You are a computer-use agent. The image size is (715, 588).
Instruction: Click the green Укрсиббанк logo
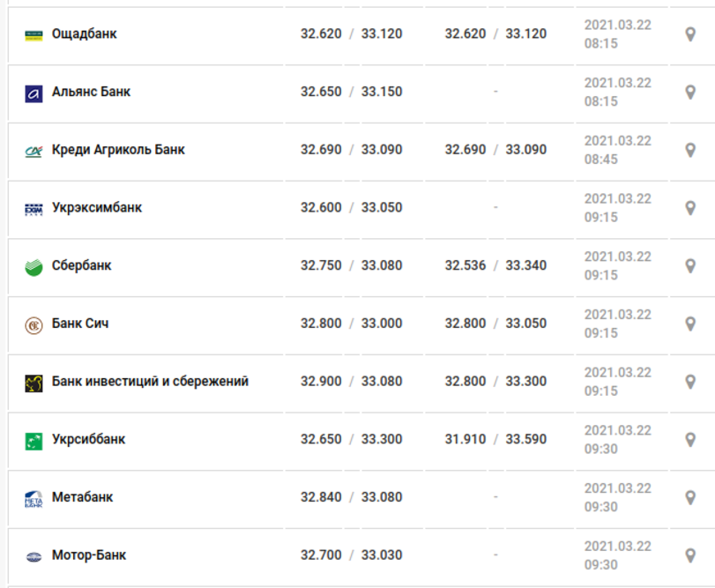point(34,442)
